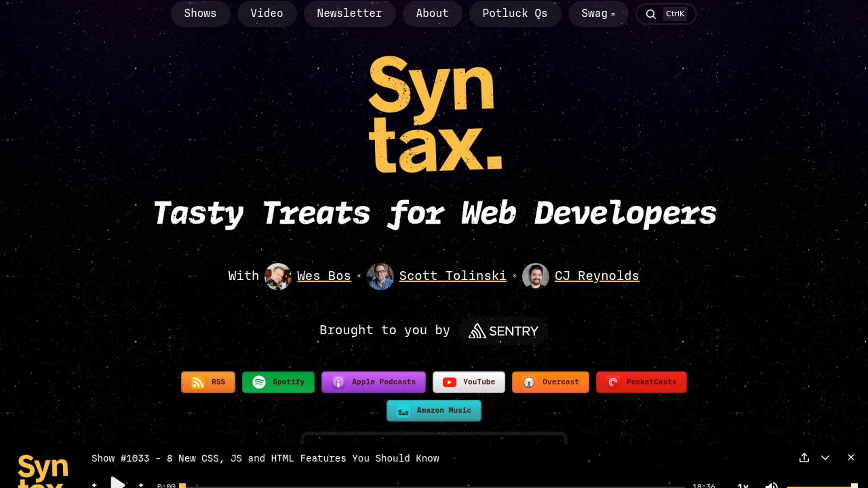Change the 1x playback speed
Screen dimensions: 868x488
pyautogui.click(x=743, y=485)
